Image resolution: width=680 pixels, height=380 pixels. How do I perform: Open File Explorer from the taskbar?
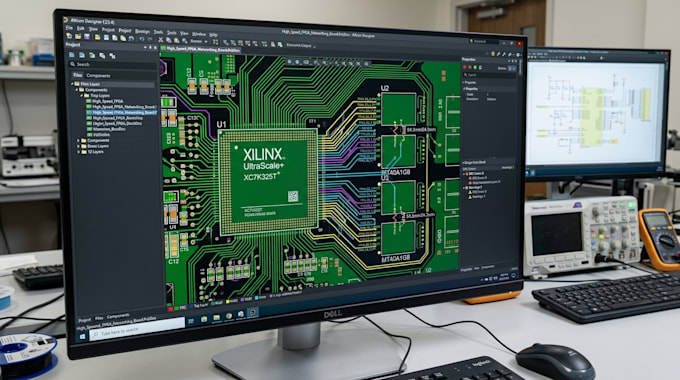click(216, 318)
